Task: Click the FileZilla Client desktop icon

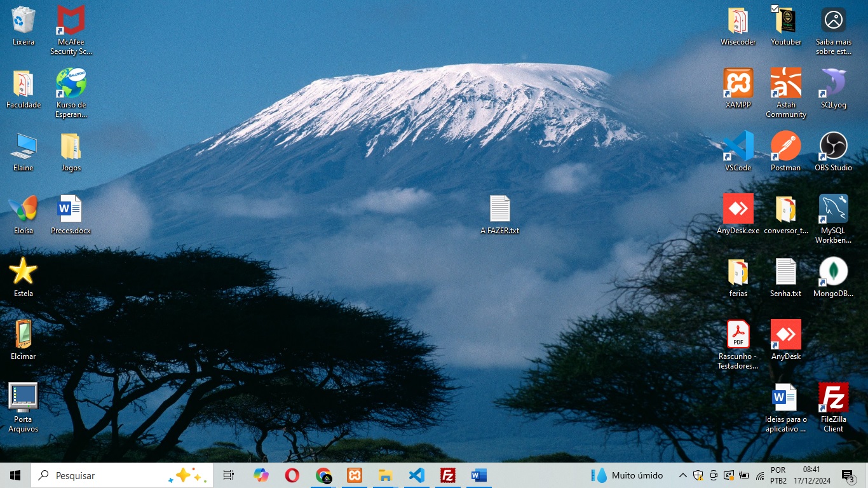Action: 833,398
